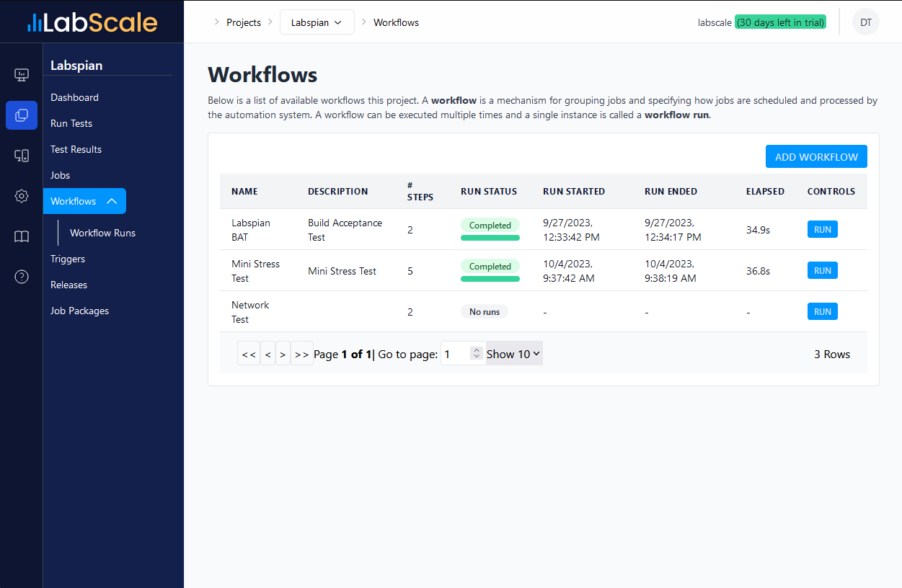Change the Show 10 rows dropdown
The image size is (902, 588).
click(514, 354)
